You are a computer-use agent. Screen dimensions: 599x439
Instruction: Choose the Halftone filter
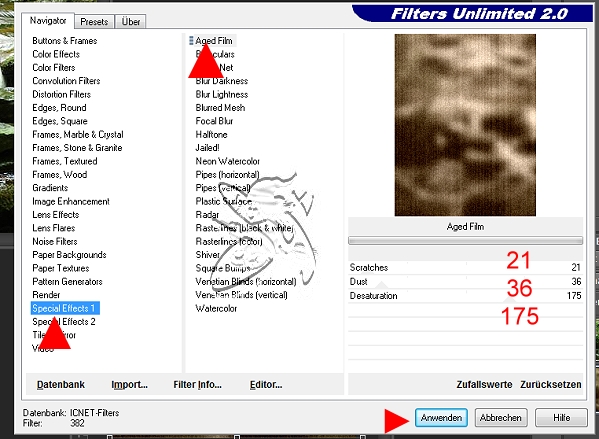pyautogui.click(x=211, y=134)
